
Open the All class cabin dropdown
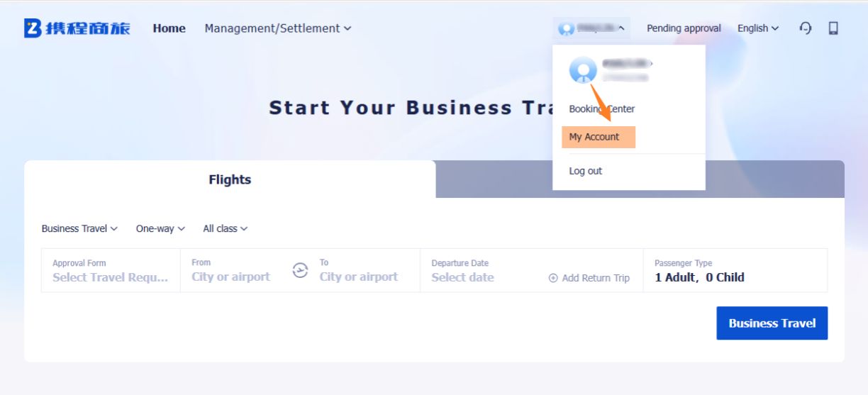226,228
